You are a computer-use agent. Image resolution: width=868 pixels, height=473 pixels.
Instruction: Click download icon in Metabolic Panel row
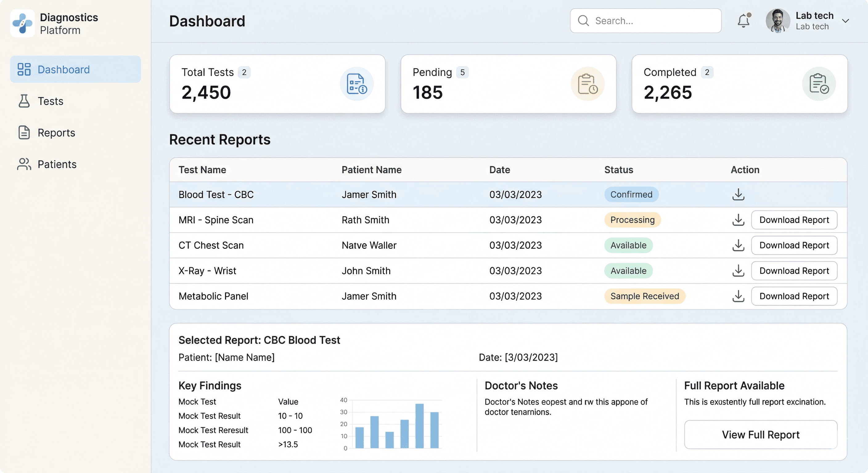coord(738,296)
